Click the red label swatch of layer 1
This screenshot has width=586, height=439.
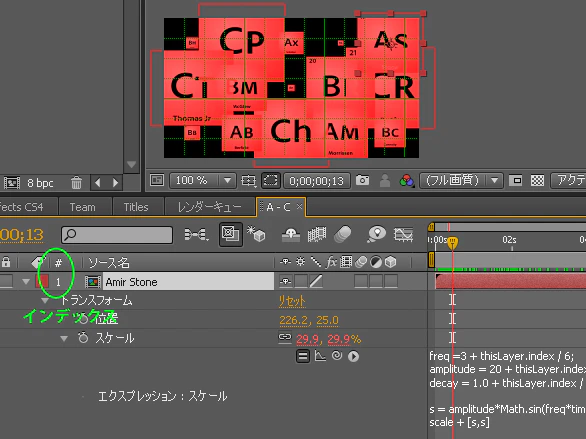click(42, 281)
